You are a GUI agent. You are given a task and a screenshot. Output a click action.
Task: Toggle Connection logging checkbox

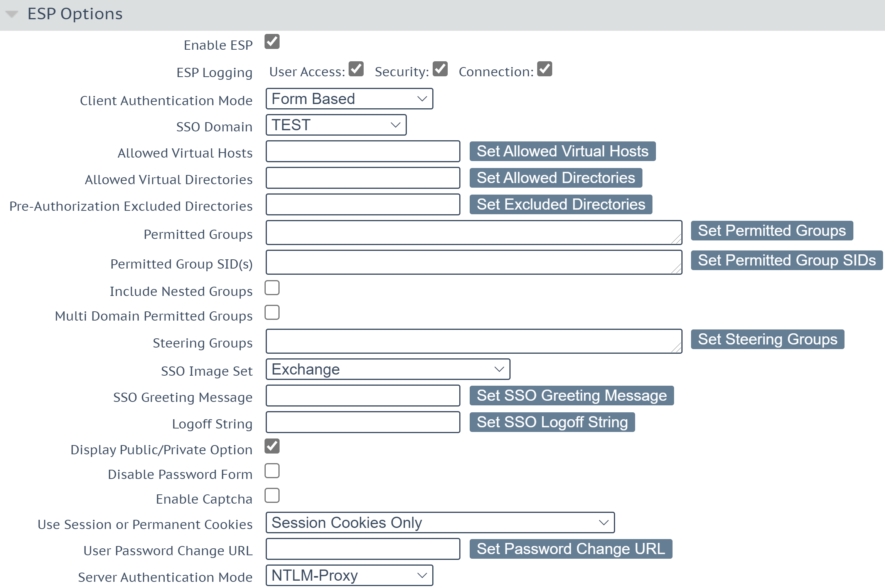(544, 69)
